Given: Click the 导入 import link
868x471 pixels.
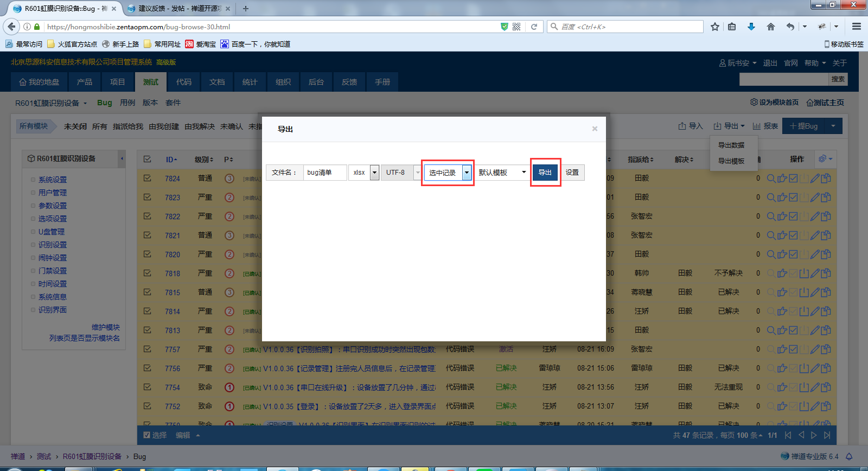Looking at the screenshot, I should click(691, 126).
